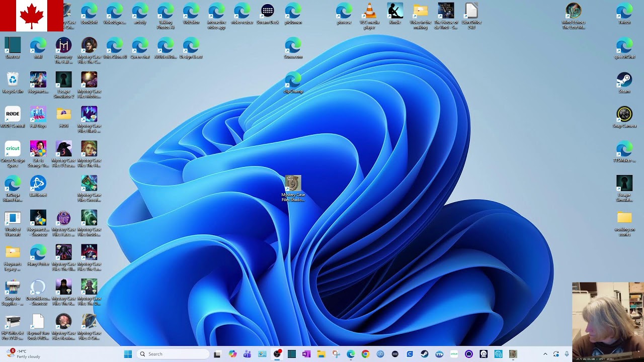This screenshot has width=644, height=362.
Task: Launch Battle.net desktop shortcut
Action: [x=38, y=186]
